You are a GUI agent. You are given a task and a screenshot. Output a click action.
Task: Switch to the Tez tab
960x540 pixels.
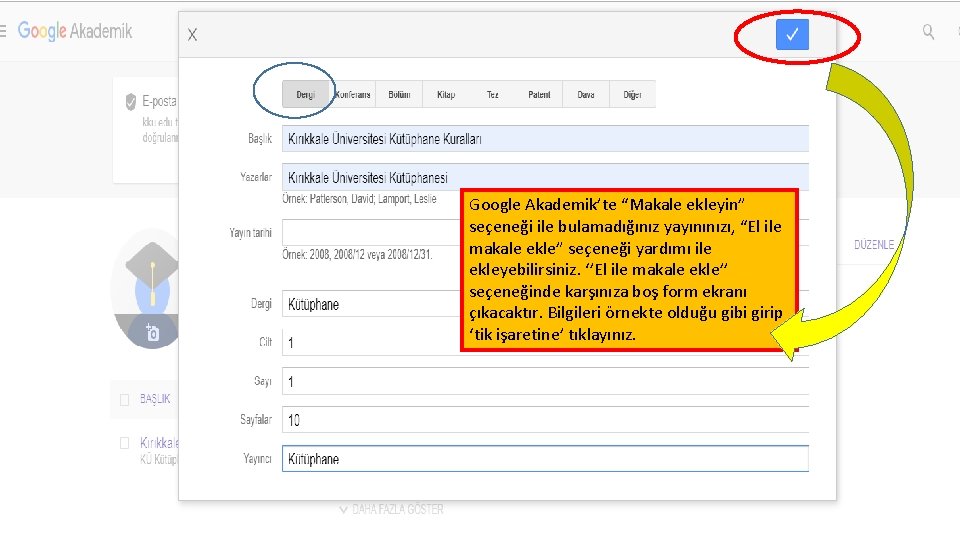[492, 94]
